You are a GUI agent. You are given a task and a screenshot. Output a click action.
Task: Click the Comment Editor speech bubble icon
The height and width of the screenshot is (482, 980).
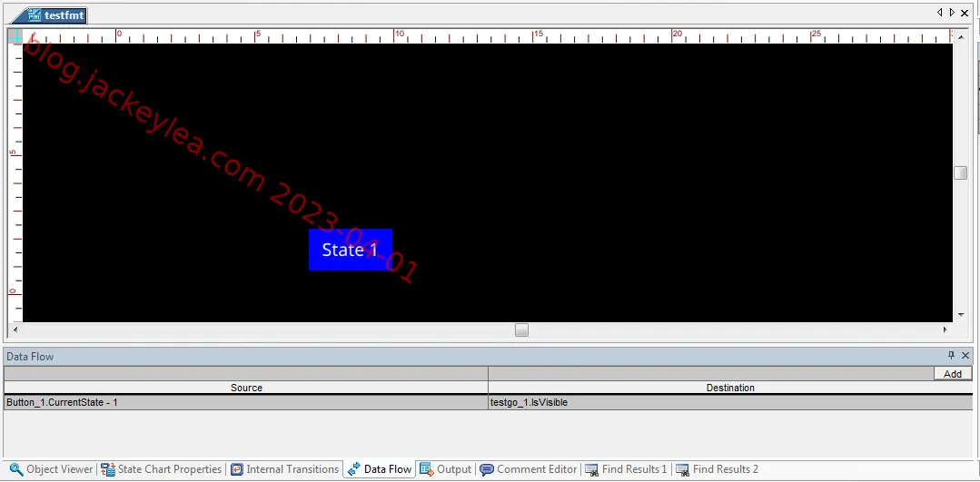pos(487,469)
